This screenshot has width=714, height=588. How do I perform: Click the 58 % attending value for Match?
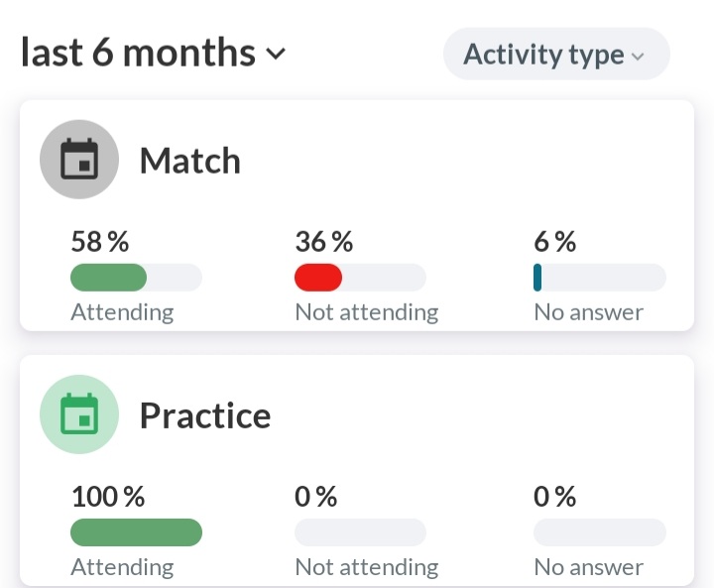click(x=99, y=241)
